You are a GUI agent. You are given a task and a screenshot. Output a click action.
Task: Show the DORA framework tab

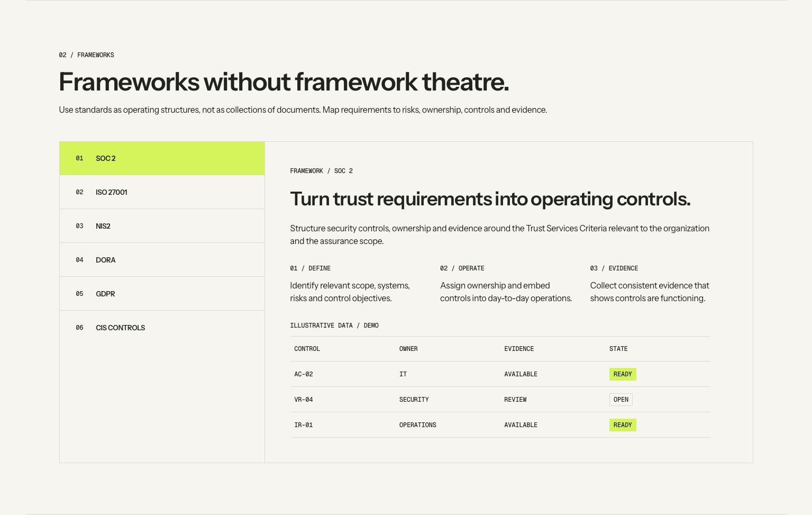click(x=162, y=260)
